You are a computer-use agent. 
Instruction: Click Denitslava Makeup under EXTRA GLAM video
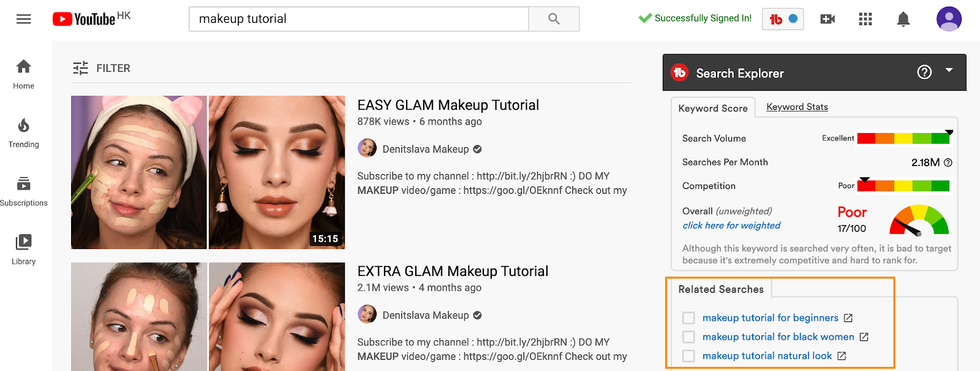[x=426, y=315]
